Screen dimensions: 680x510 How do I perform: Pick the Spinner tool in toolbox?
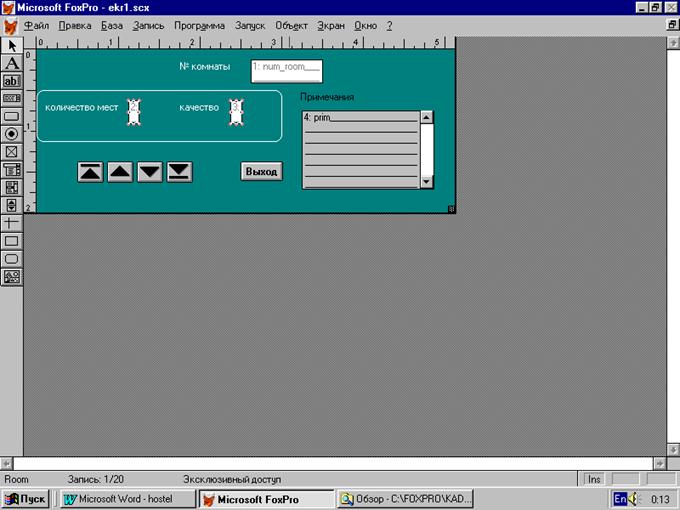click(11, 204)
